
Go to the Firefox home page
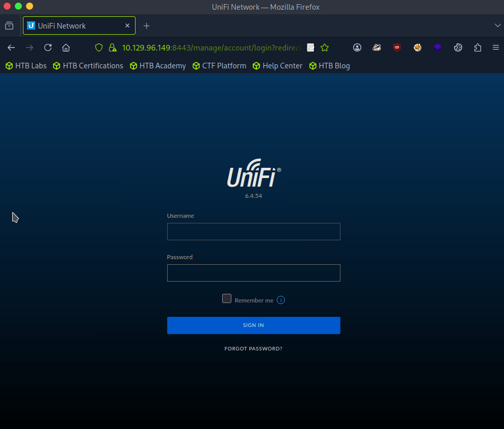(66, 47)
